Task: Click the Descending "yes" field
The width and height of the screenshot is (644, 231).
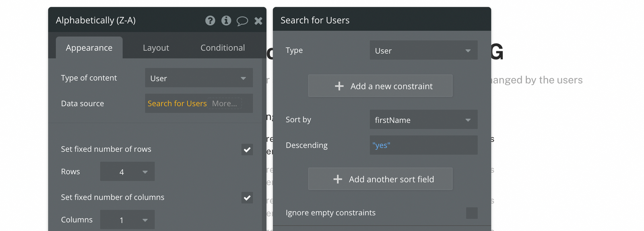Action: (423, 145)
